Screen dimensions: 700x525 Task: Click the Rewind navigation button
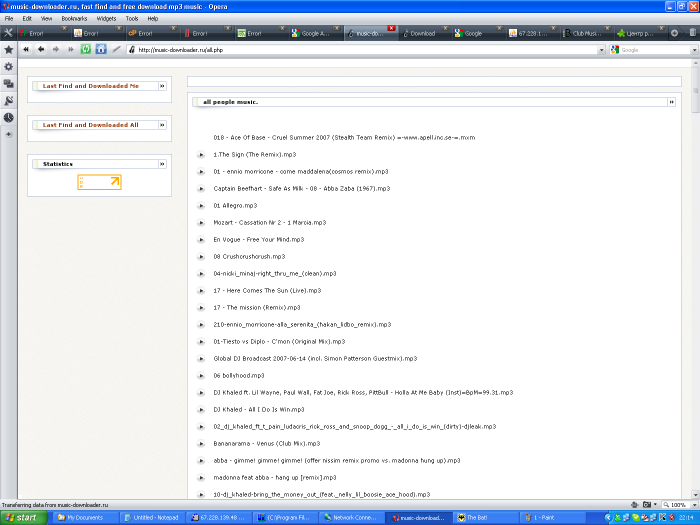tap(26, 50)
